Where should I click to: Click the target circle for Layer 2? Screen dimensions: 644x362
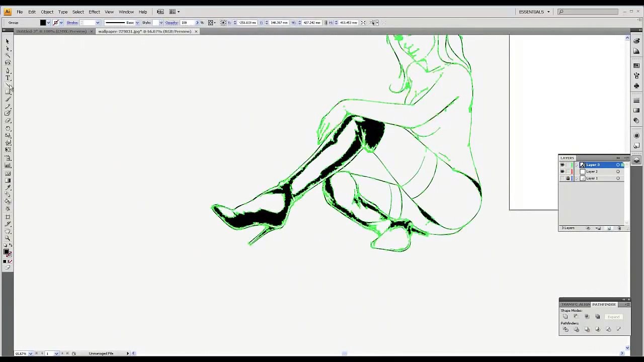pos(618,171)
